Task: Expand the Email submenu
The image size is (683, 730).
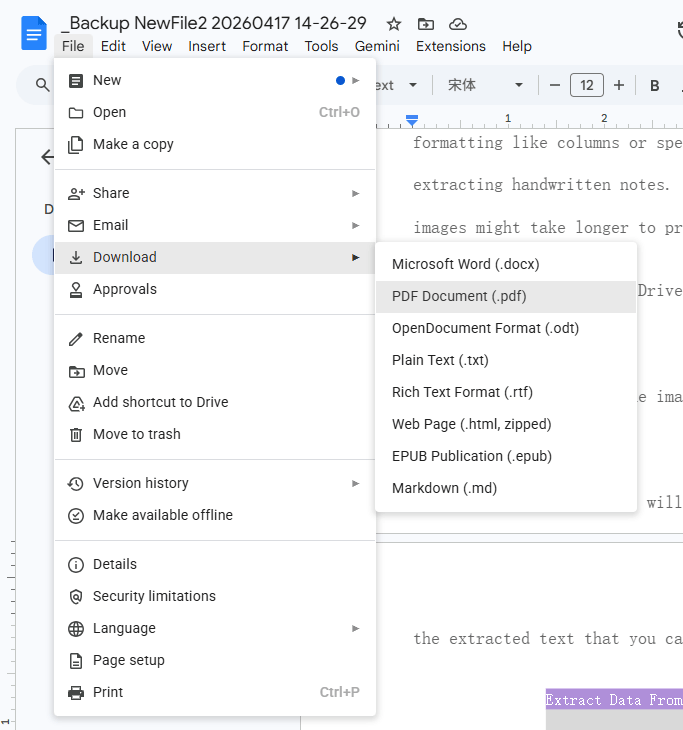Action: coord(215,225)
